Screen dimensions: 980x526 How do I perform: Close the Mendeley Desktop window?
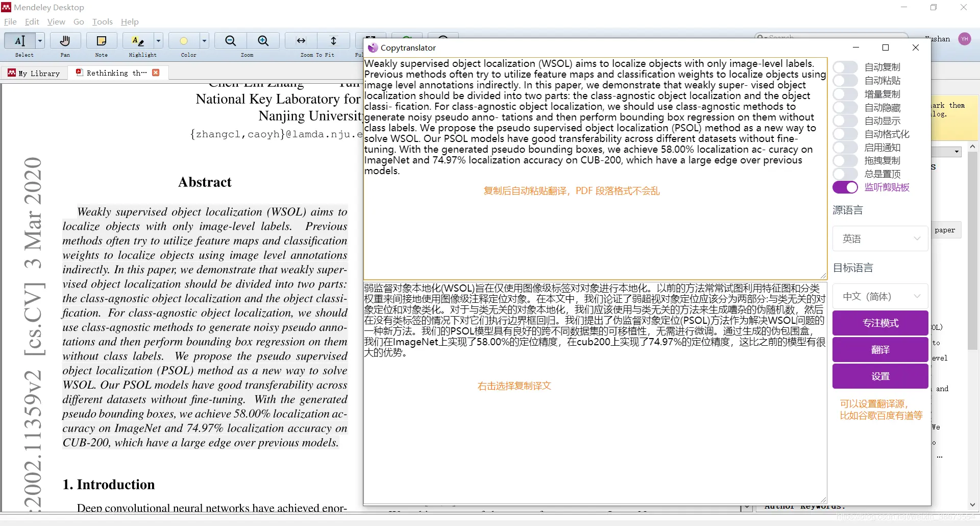(964, 7)
